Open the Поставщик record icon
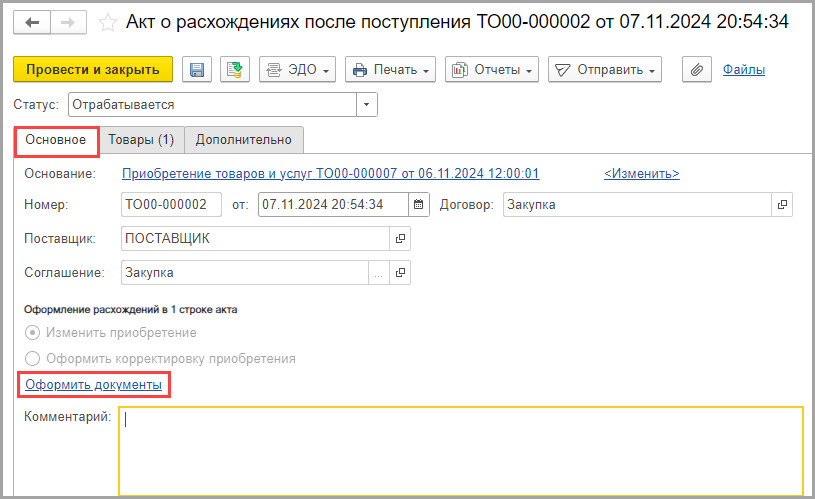 pyautogui.click(x=400, y=239)
